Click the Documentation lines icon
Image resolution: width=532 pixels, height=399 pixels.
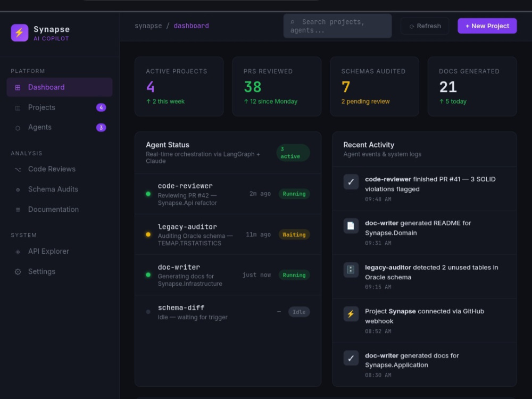[18, 210]
